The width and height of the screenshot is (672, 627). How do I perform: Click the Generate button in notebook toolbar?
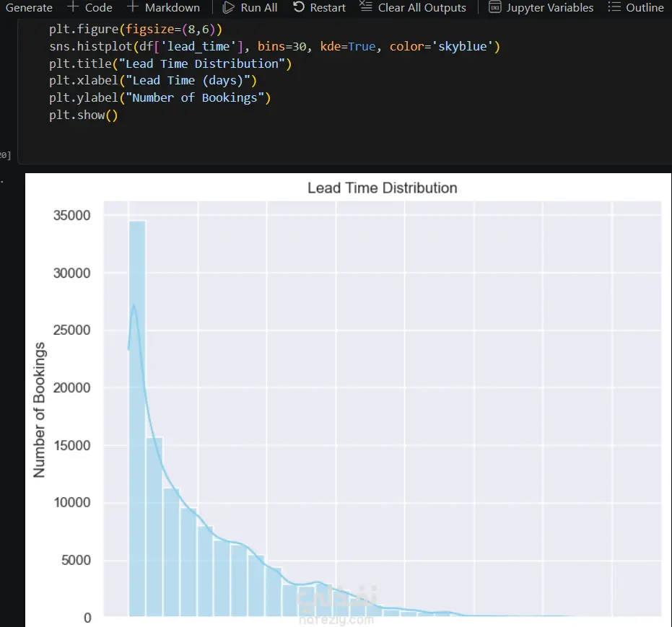click(29, 8)
